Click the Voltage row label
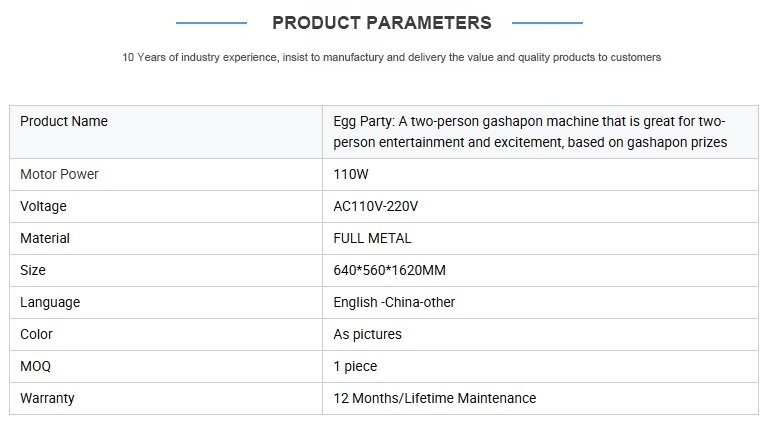The image size is (771, 435). coord(43,206)
